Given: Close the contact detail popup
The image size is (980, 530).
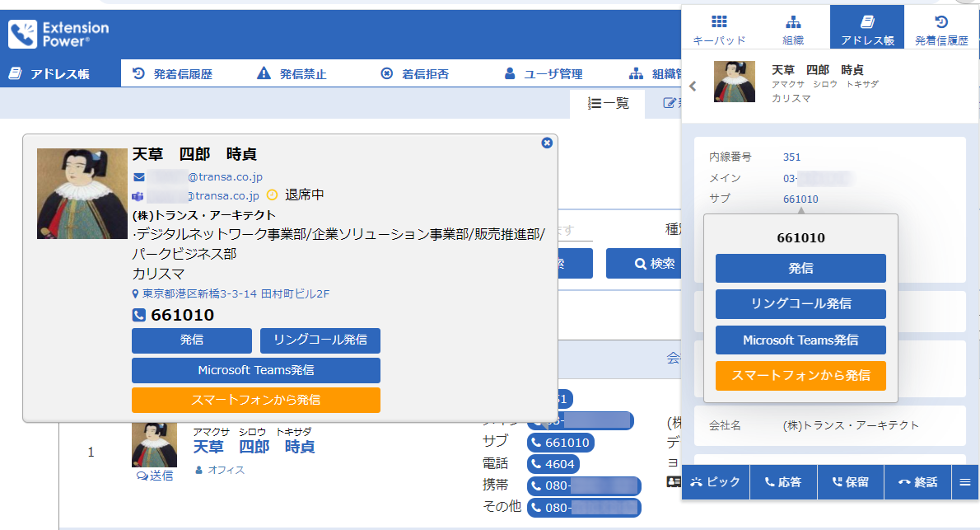Looking at the screenshot, I should pyautogui.click(x=546, y=143).
